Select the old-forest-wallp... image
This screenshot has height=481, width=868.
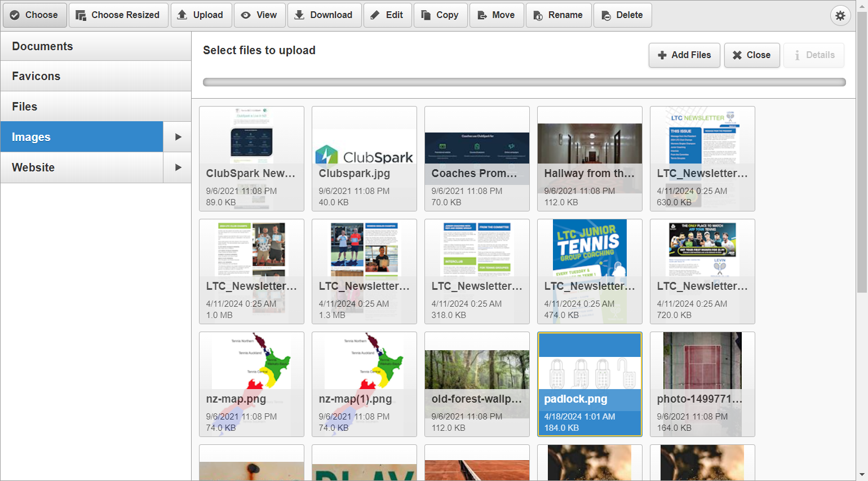[x=477, y=384]
